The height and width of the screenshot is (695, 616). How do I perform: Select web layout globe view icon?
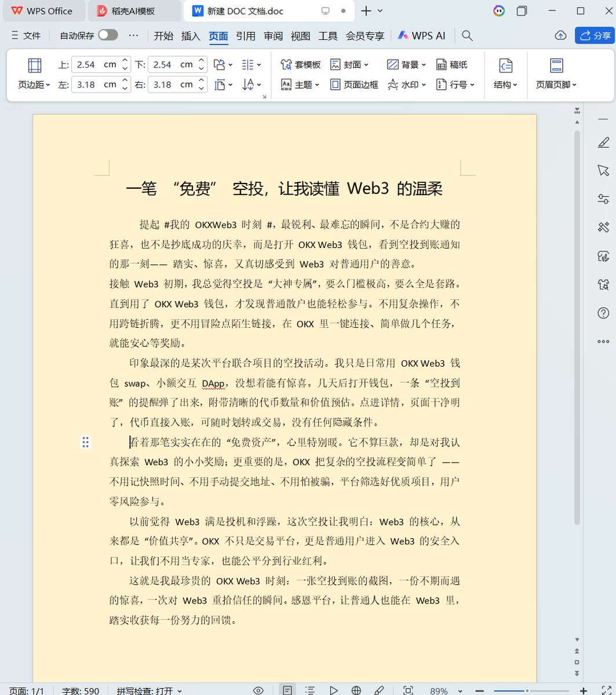tap(356, 690)
